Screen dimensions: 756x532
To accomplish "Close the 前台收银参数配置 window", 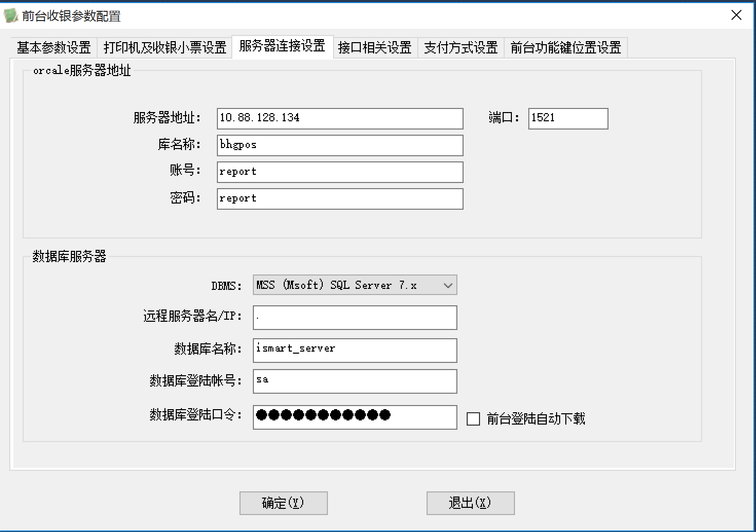I will coord(736,15).
